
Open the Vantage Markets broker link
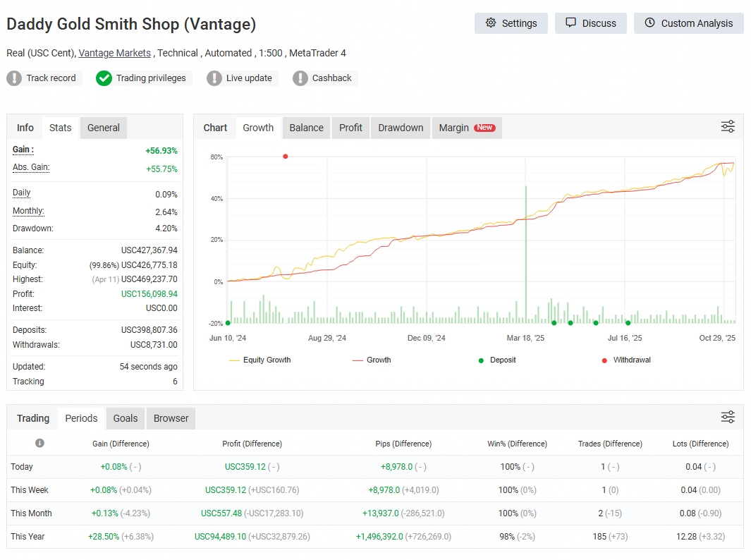114,53
